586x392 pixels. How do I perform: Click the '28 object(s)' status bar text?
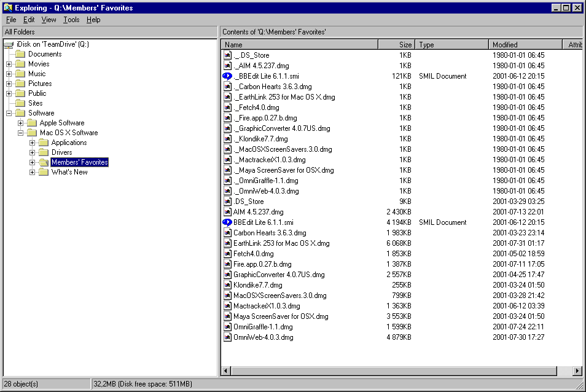21,384
